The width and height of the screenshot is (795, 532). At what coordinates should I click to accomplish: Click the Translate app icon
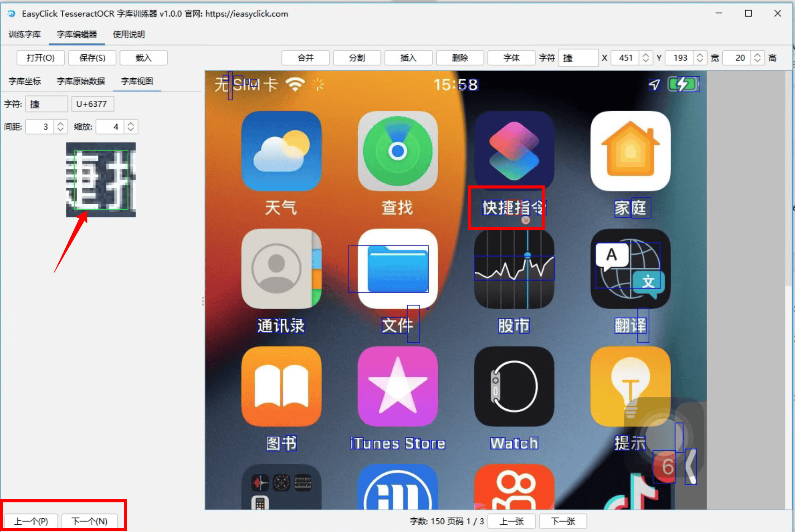pos(630,269)
